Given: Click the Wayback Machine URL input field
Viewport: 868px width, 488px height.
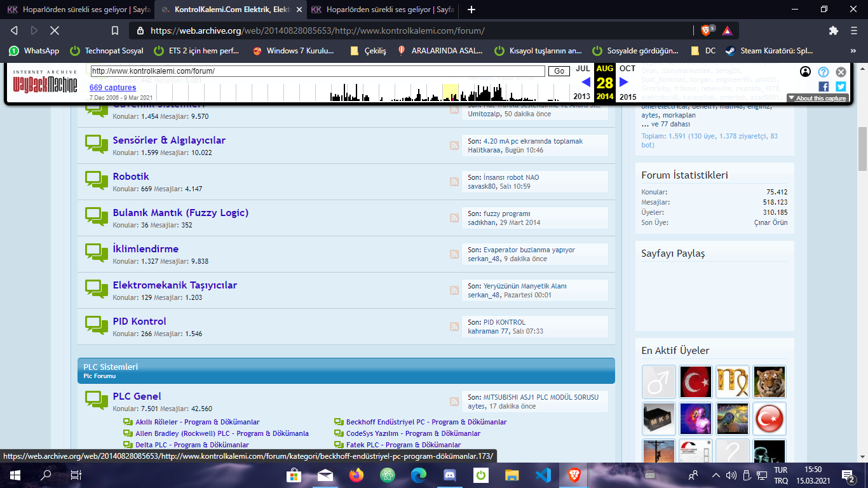Looking at the screenshot, I should pyautogui.click(x=318, y=71).
